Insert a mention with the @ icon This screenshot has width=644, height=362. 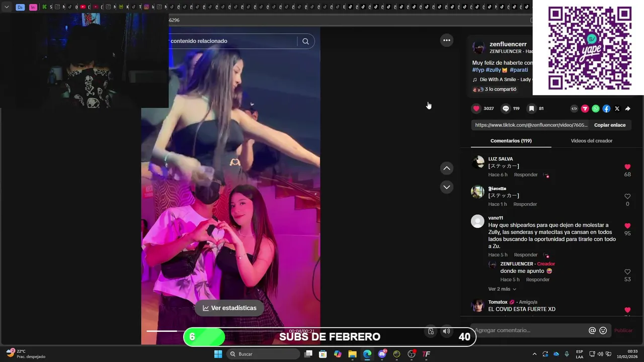592,330
